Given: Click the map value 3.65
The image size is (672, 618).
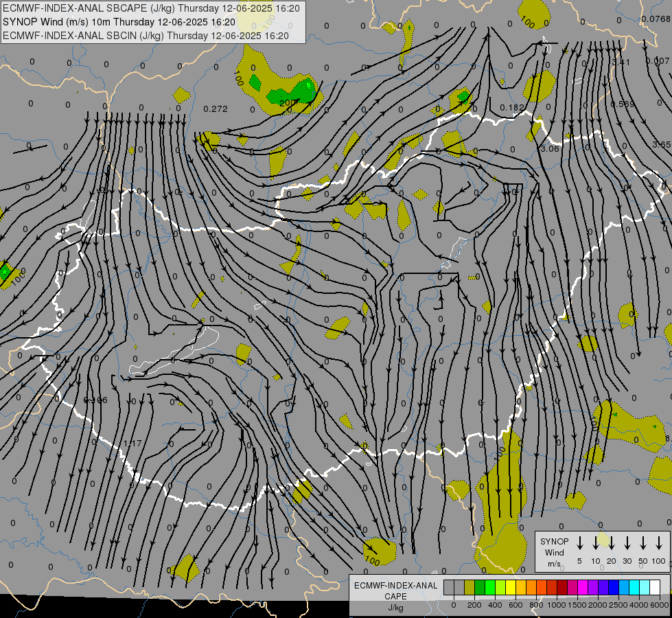Looking at the screenshot, I should tap(662, 144).
